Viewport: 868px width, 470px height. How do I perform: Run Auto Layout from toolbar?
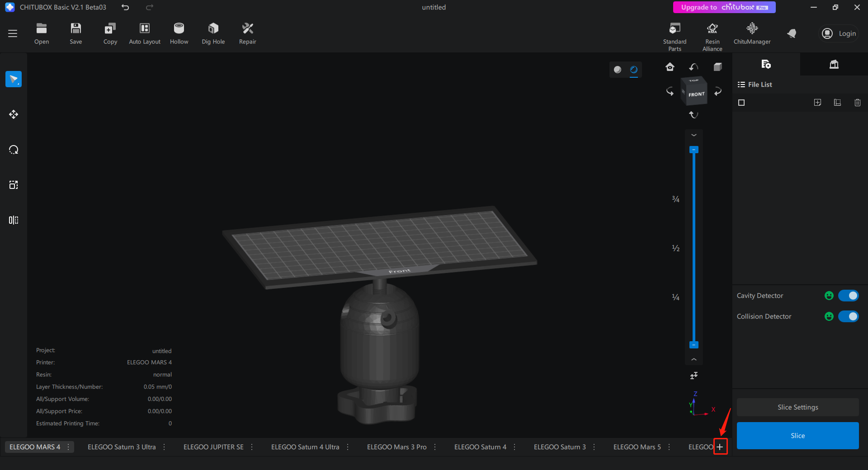(145, 29)
